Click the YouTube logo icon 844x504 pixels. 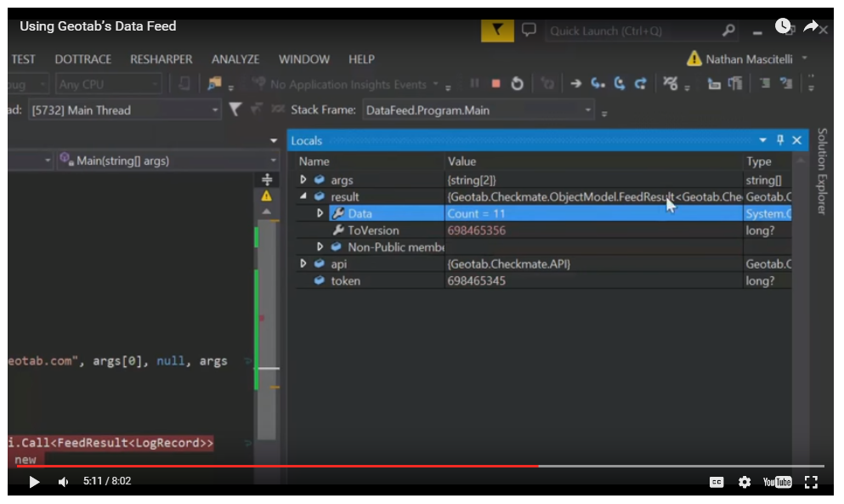(x=777, y=482)
